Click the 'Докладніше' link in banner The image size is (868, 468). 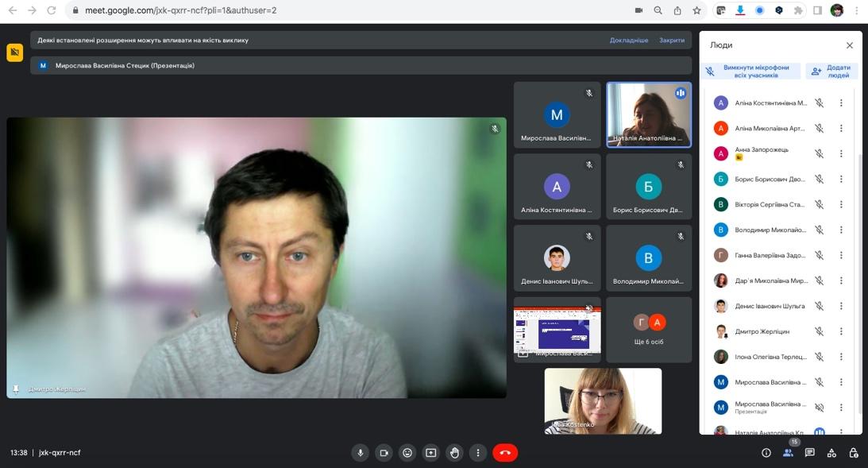tap(629, 40)
